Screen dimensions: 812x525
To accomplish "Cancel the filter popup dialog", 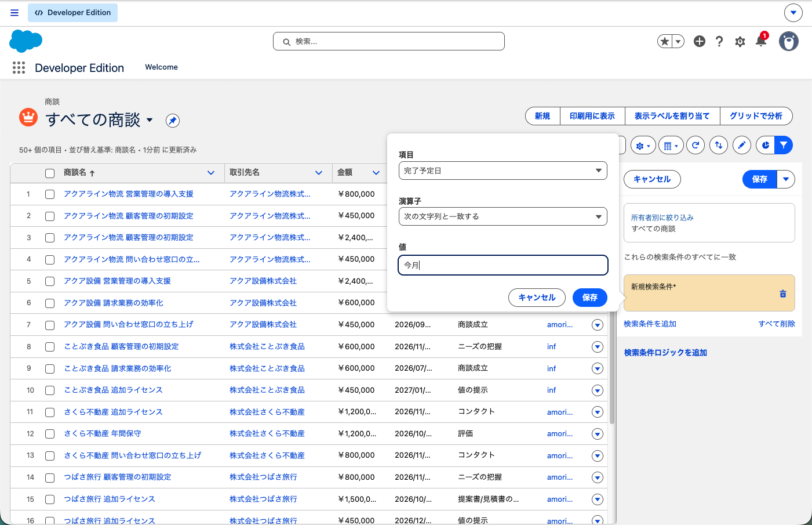I will pyautogui.click(x=537, y=298).
